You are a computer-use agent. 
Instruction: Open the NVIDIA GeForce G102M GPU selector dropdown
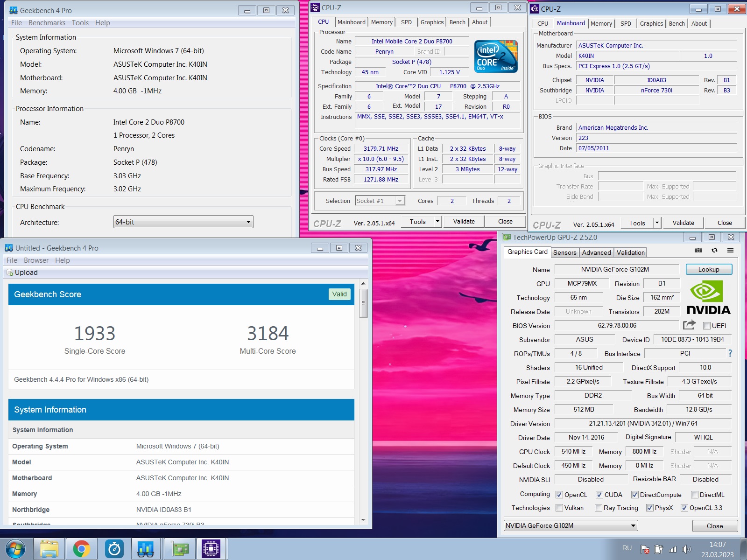pos(571,525)
